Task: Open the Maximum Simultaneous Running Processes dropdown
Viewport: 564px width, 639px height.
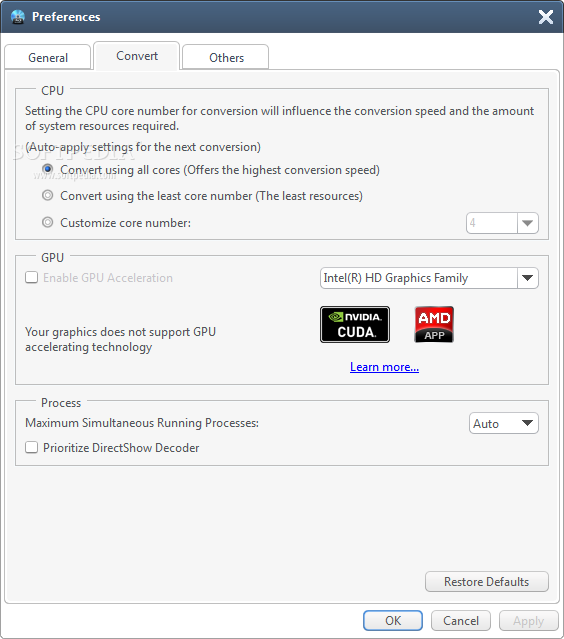Action: [x=504, y=423]
